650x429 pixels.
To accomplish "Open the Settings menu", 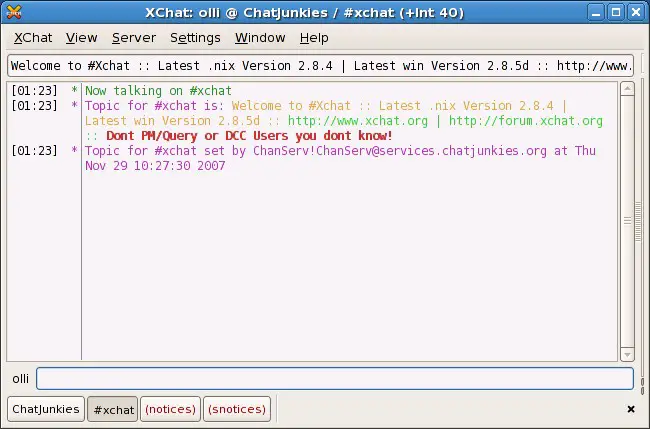I will 195,38.
